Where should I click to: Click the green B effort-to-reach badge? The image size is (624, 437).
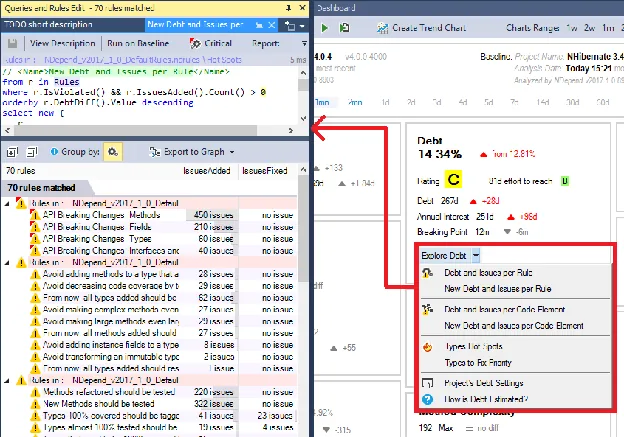pos(565,181)
